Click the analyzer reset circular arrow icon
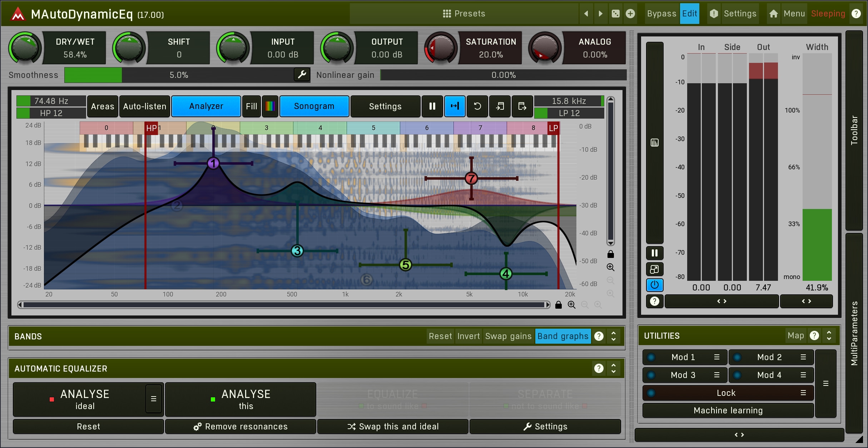The image size is (868, 448). point(477,106)
